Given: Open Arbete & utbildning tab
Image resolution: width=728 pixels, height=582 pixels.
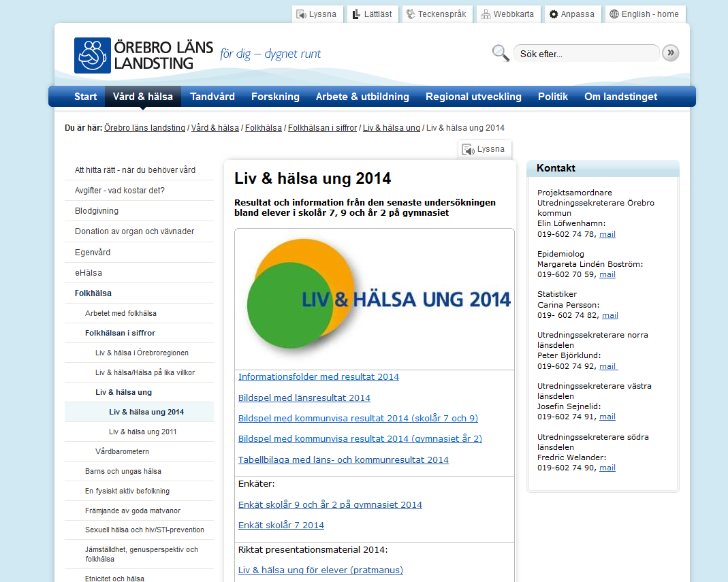Looking at the screenshot, I should (x=362, y=97).
